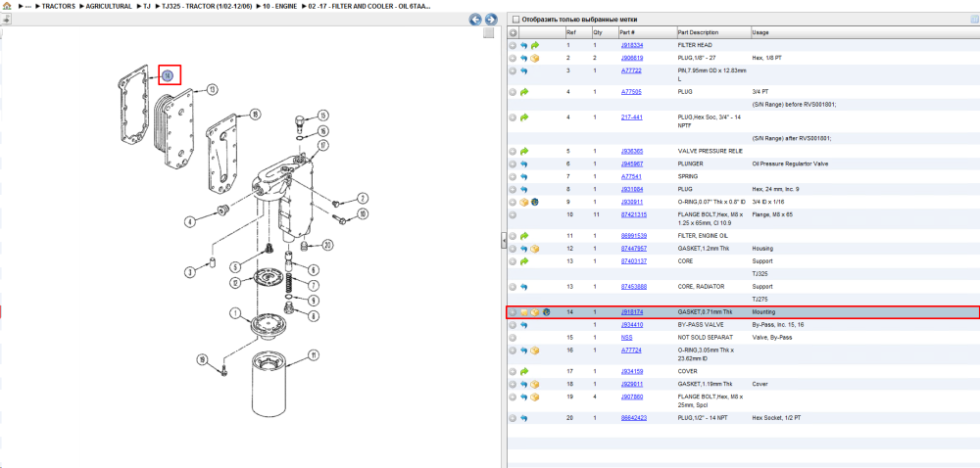Click the blue back arrow for BY-PASS VALVE

click(524, 325)
